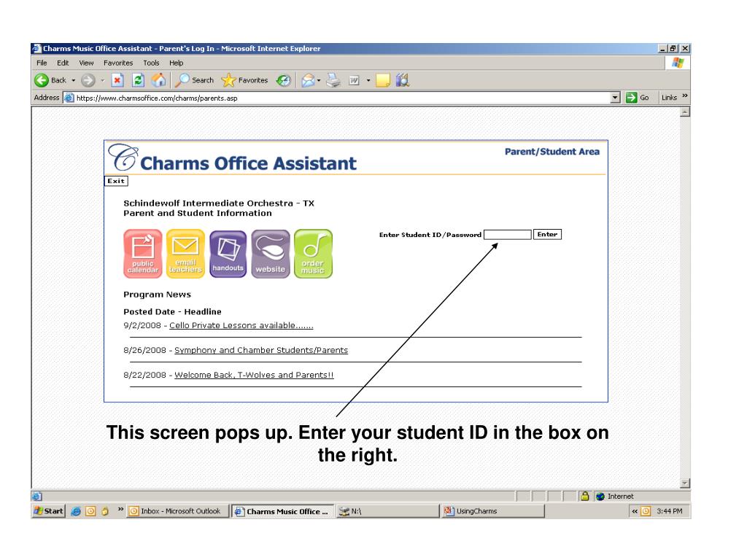The image size is (747, 560).
Task: Open the History toolbar icon
Action: pos(284,80)
